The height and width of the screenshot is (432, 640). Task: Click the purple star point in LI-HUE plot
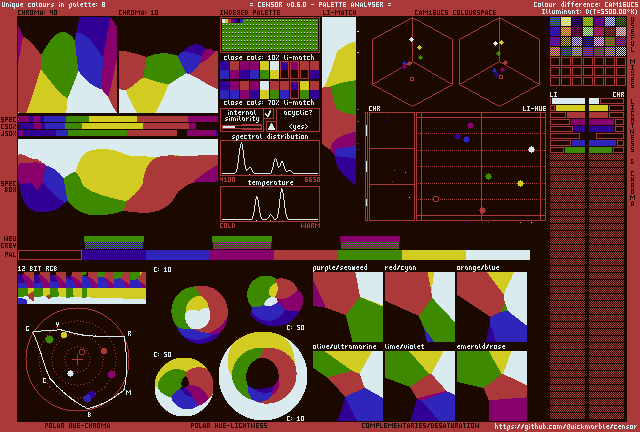(x=470, y=125)
